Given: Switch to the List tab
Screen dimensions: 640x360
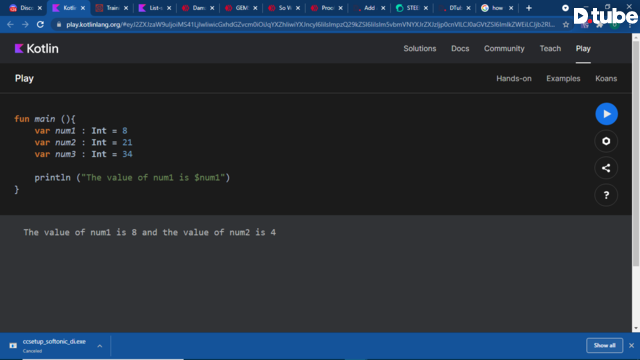Looking at the screenshot, I should [x=154, y=8].
